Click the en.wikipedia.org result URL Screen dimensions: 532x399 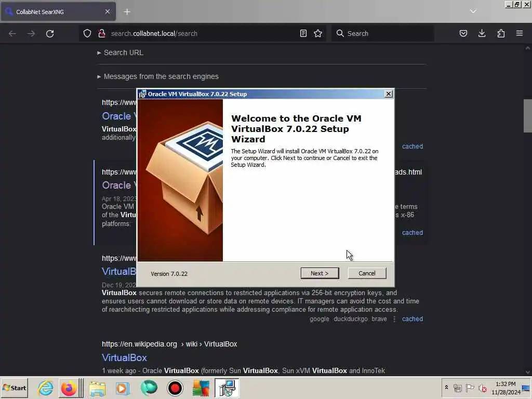pyautogui.click(x=169, y=344)
